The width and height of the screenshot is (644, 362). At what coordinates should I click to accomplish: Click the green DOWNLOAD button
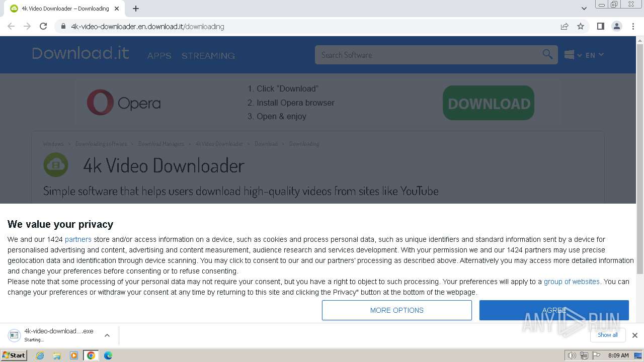489,103
